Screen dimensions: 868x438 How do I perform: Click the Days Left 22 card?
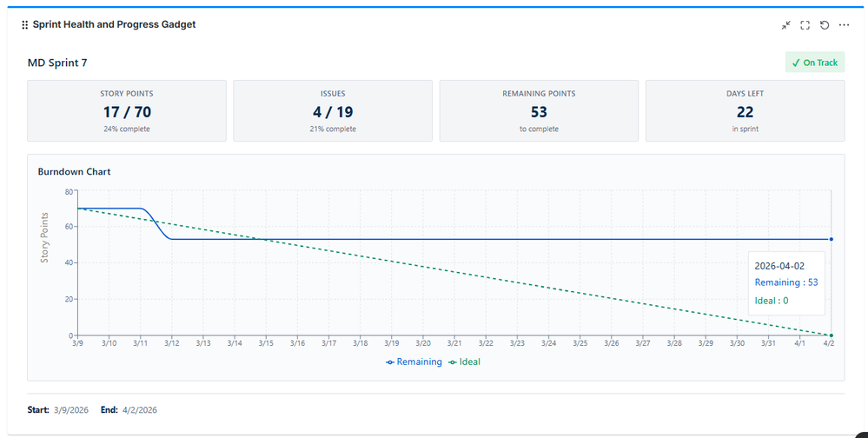point(745,110)
